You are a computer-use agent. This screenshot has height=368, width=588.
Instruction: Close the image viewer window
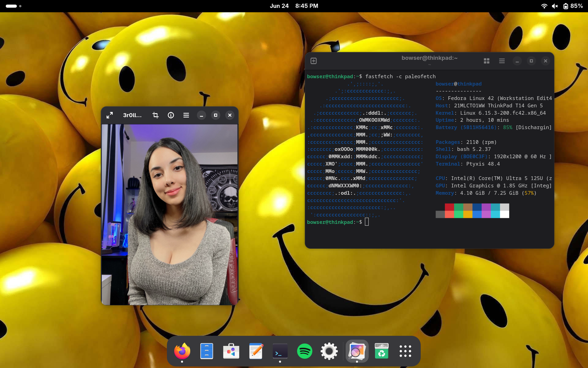230,115
